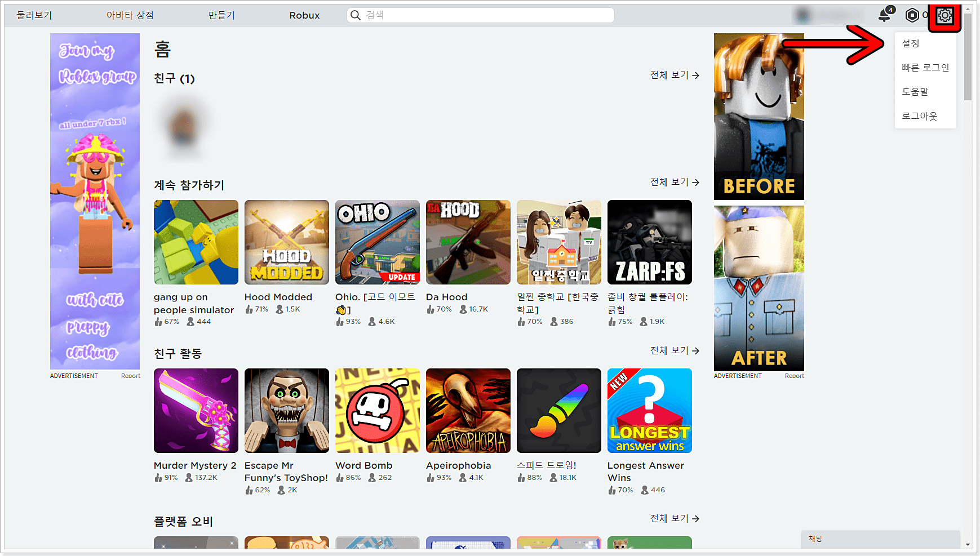The width and height of the screenshot is (980, 556).
Task: Click the Murder Mystery 2 title
Action: [x=195, y=465]
